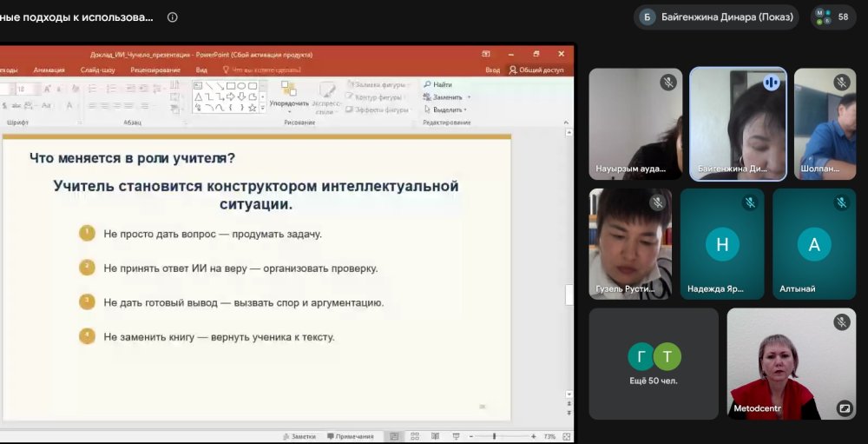Click the 'Что вы хотите сделать' search box
This screenshot has height=444, width=868.
(x=261, y=70)
